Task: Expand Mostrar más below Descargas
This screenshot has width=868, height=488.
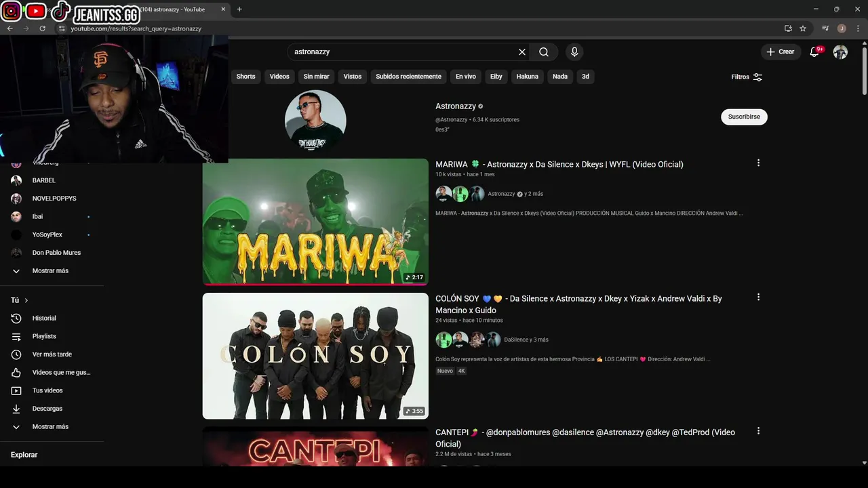Action: 52,427
